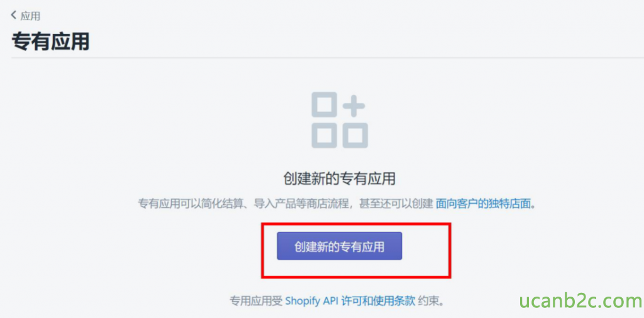Open the Shopify API 许可和使用条款 link

click(350, 301)
